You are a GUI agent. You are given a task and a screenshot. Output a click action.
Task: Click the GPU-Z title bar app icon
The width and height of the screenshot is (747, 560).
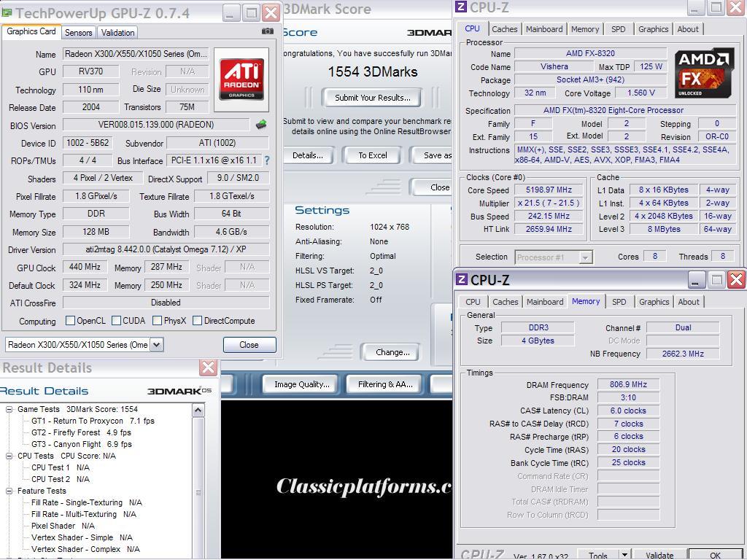click(x=7, y=13)
